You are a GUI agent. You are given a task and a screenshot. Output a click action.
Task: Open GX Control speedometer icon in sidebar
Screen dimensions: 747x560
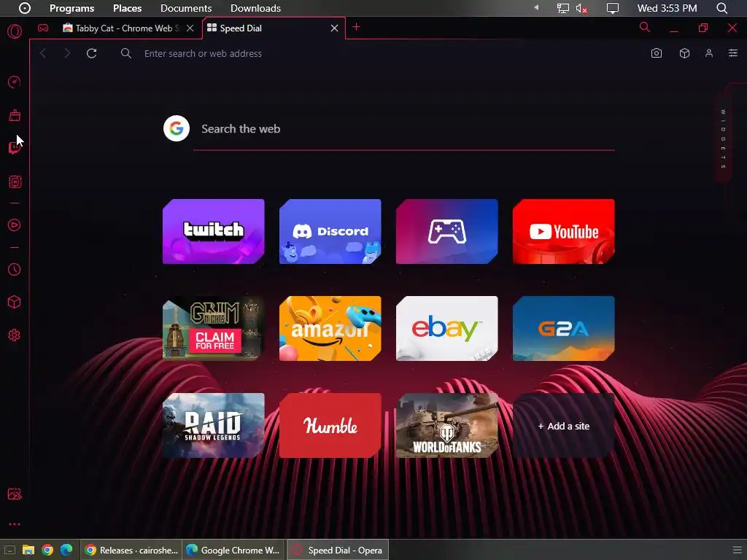click(x=15, y=82)
